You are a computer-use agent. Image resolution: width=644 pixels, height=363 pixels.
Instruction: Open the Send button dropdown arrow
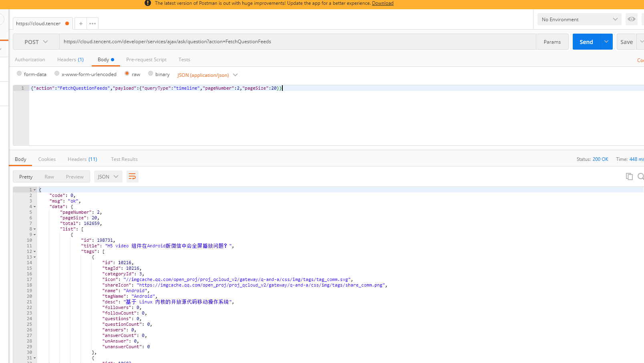pos(606,42)
